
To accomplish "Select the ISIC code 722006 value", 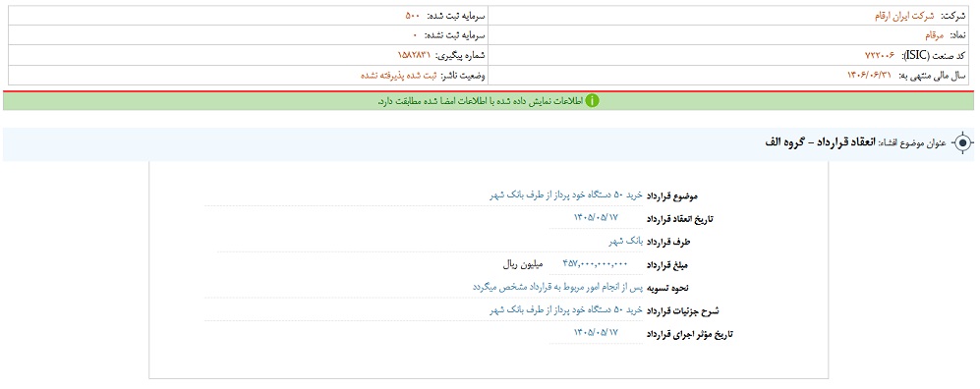I will (x=879, y=56).
